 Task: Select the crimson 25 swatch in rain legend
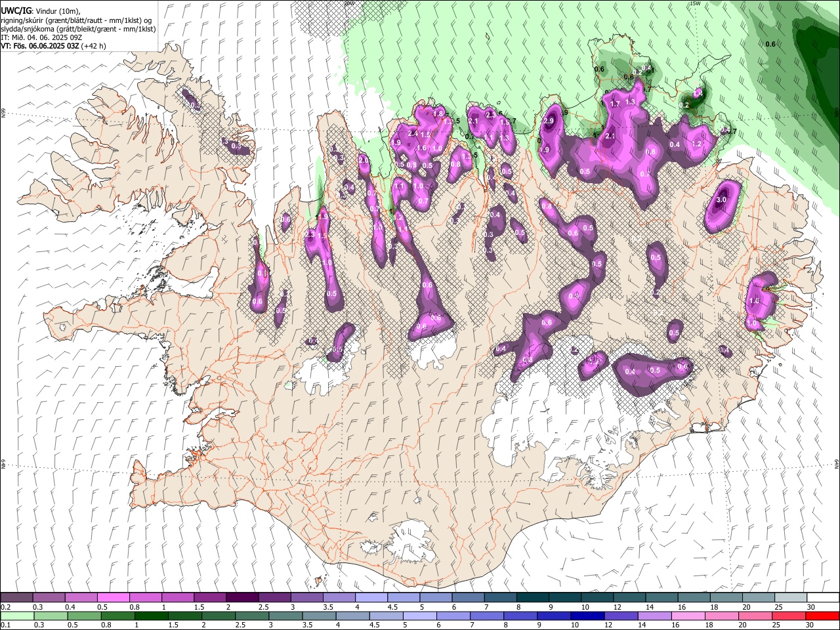pyautogui.click(x=789, y=616)
